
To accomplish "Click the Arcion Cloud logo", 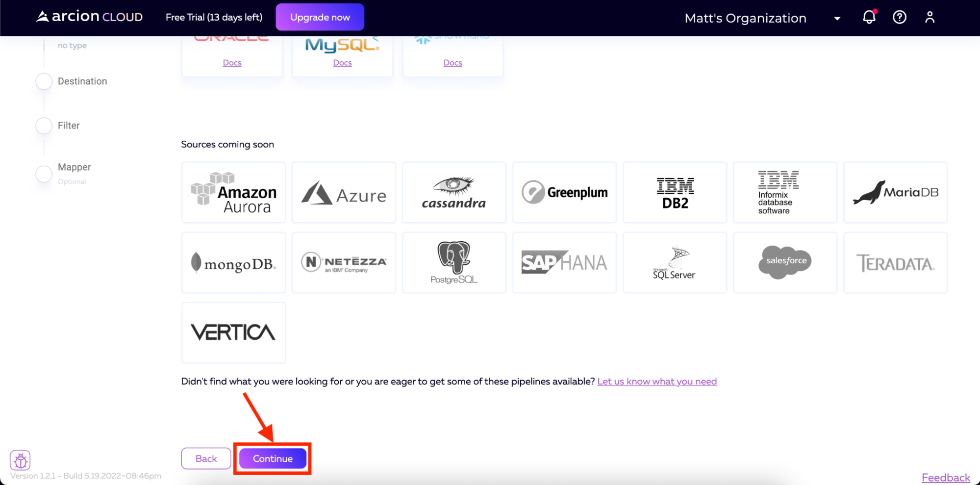I will point(89,17).
